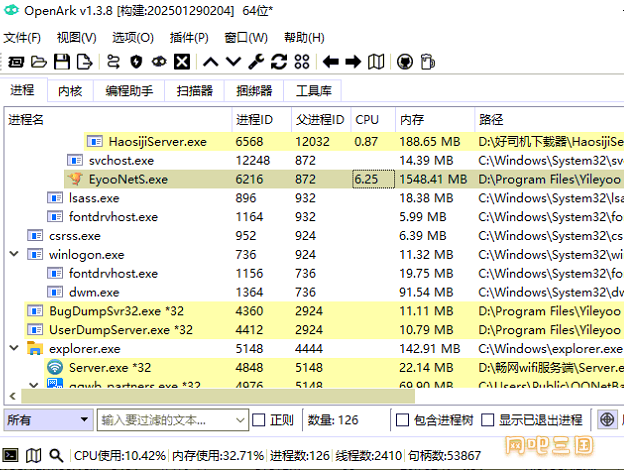Viewport: 624px width, 470px height.
Task: Click the map icon in status bar
Action: point(33,455)
